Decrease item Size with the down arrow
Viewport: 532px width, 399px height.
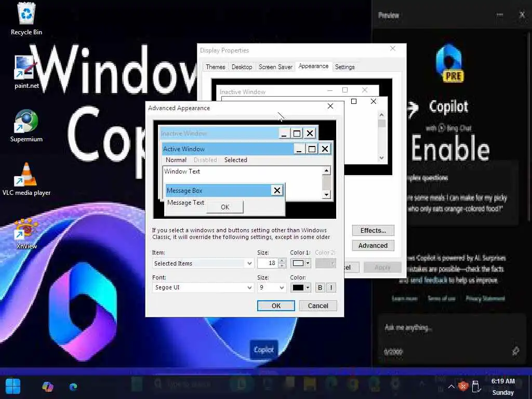point(282,265)
